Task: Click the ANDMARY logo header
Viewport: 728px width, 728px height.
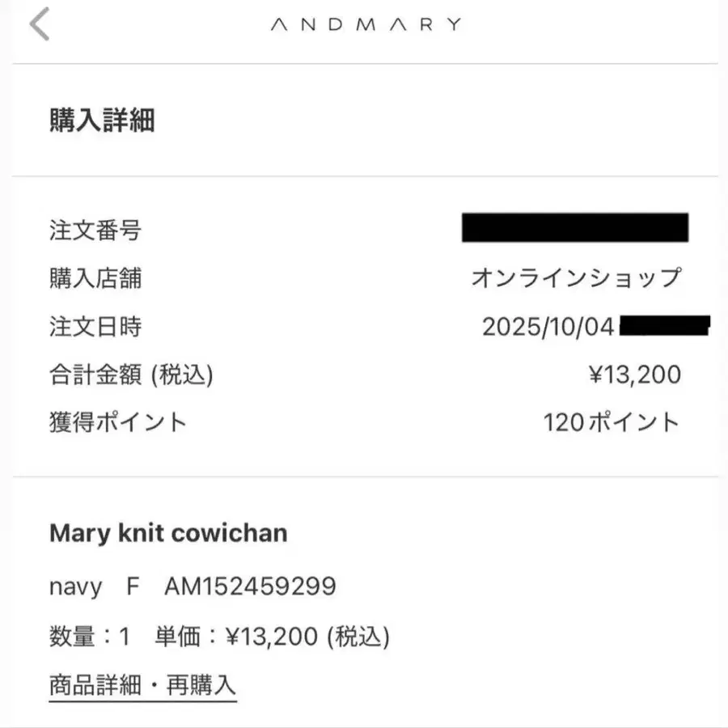Action: point(365,24)
